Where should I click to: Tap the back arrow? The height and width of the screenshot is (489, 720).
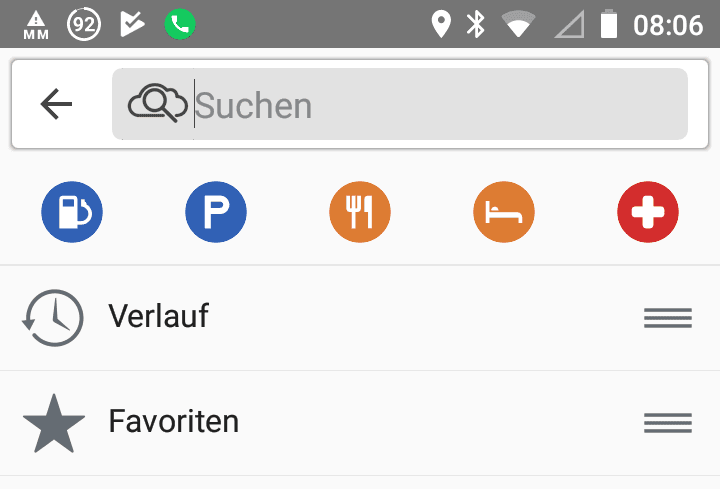tap(56, 104)
